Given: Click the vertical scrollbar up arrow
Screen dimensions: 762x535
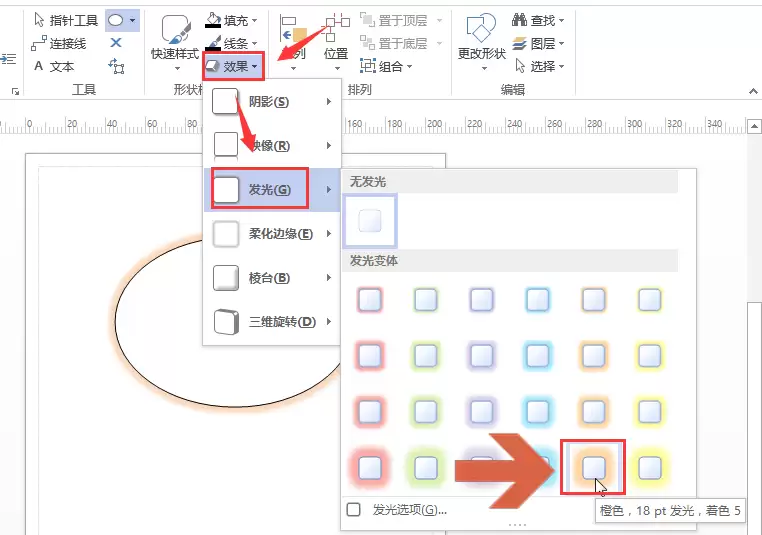Looking at the screenshot, I should [754, 126].
